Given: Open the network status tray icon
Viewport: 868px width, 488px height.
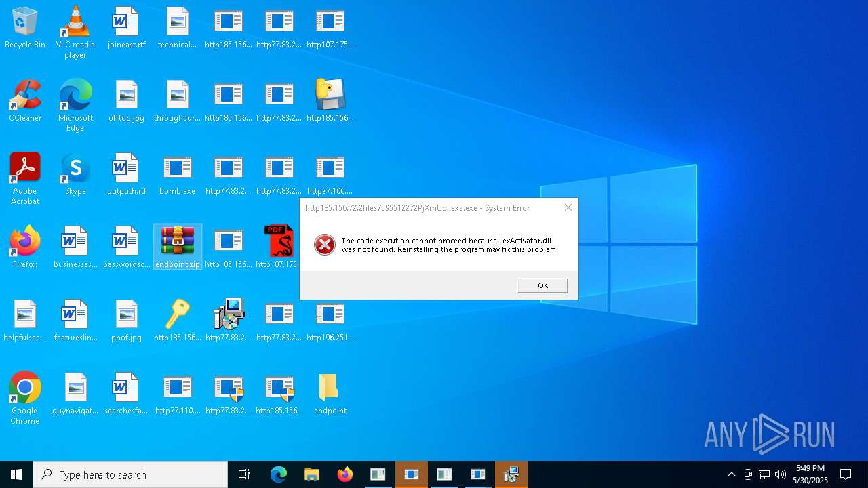Looking at the screenshot, I should pyautogui.click(x=764, y=474).
